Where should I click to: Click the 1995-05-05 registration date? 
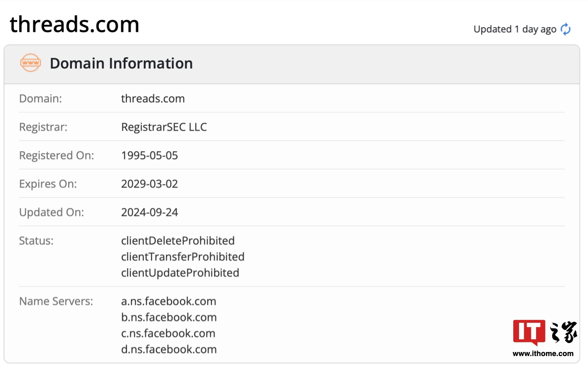(149, 155)
